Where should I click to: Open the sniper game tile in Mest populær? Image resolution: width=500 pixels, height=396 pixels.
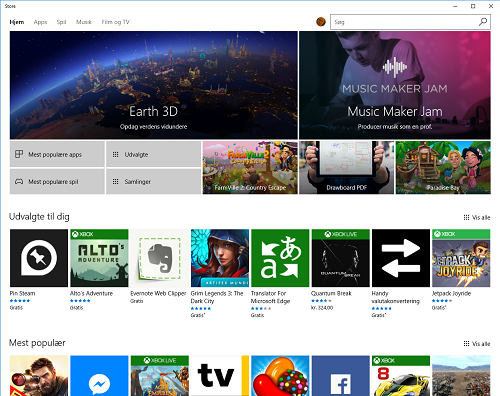(39, 376)
